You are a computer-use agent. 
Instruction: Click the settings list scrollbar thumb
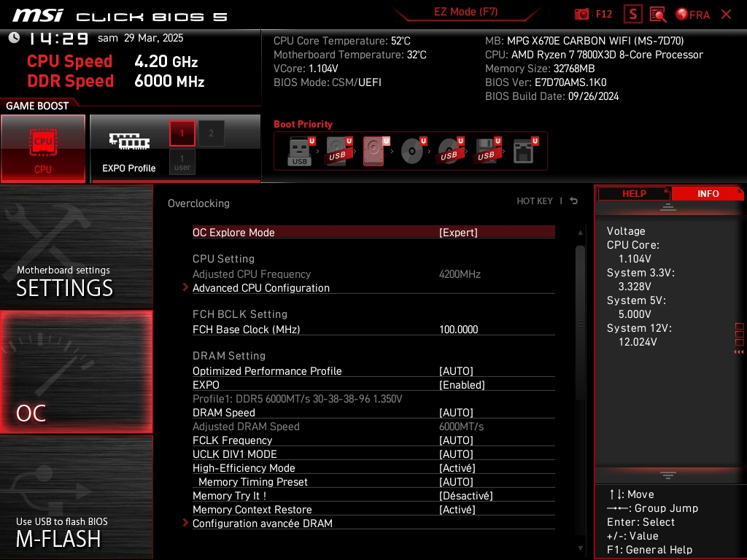pos(580,324)
